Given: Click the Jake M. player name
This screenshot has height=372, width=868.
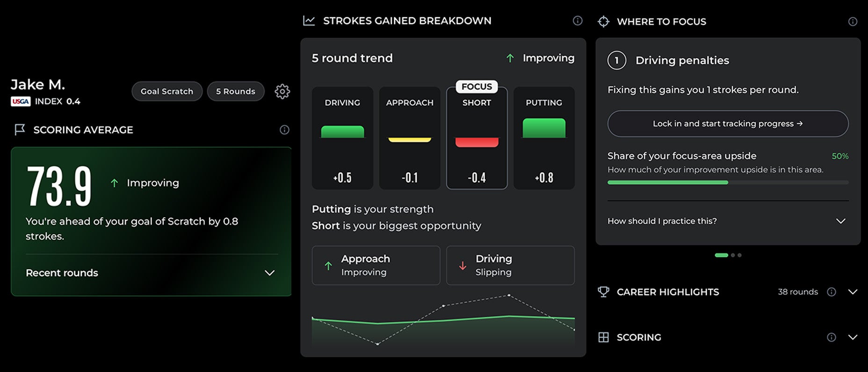Looking at the screenshot, I should pos(38,85).
